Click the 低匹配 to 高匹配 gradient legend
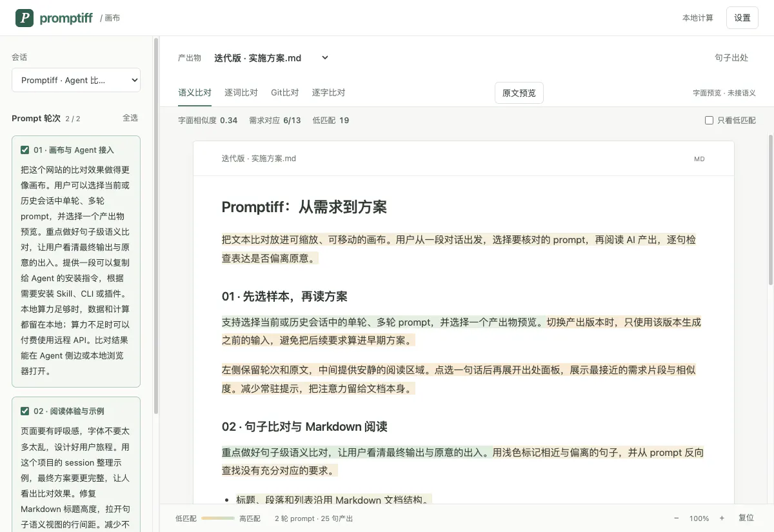The height and width of the screenshot is (532, 774). click(x=218, y=518)
